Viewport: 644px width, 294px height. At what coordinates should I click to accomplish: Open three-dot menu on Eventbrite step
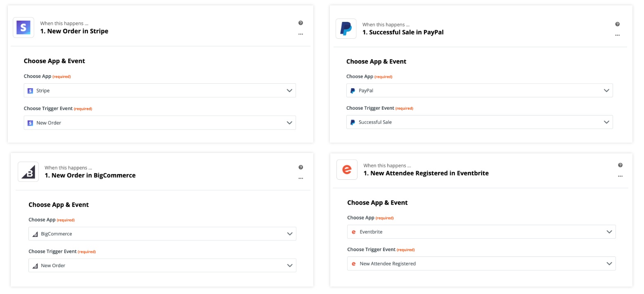point(620,176)
